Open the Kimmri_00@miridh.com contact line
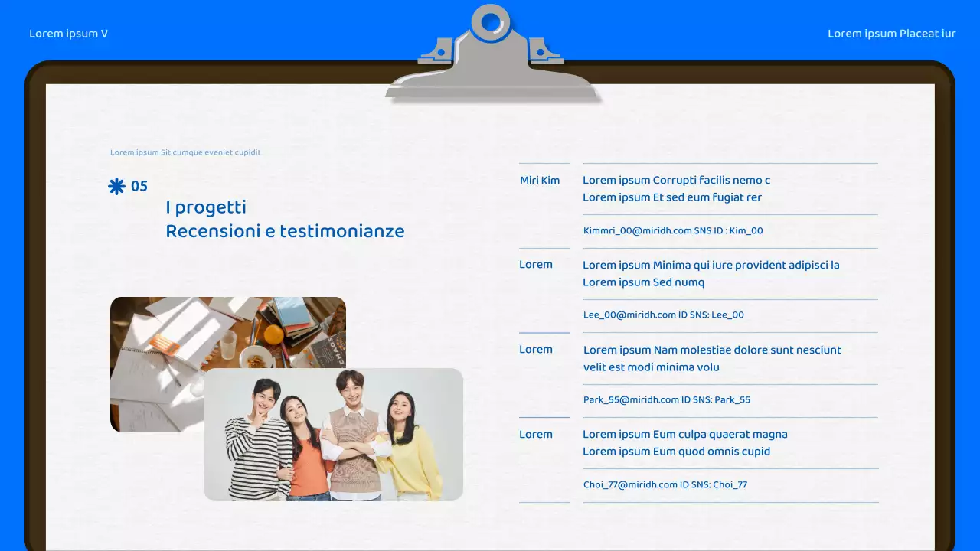Screen dimensions: 980x551 click(672, 230)
